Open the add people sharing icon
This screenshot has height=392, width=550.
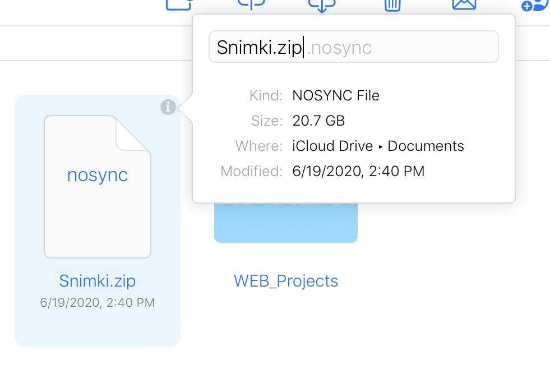(x=534, y=5)
